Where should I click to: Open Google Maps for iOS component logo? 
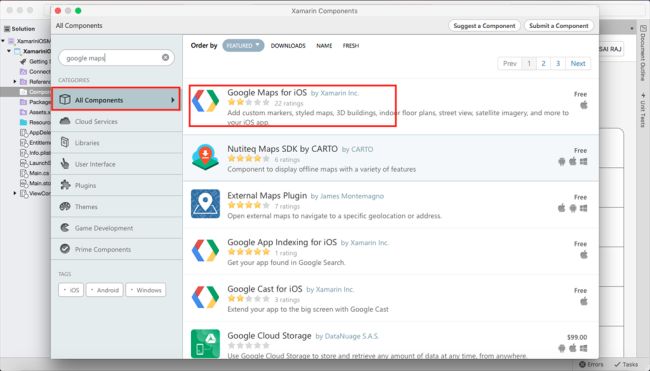(x=205, y=101)
